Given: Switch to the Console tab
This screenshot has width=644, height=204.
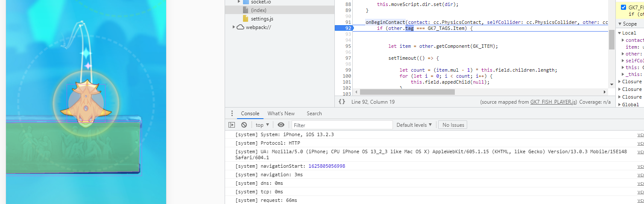Looking at the screenshot, I should (x=250, y=114).
